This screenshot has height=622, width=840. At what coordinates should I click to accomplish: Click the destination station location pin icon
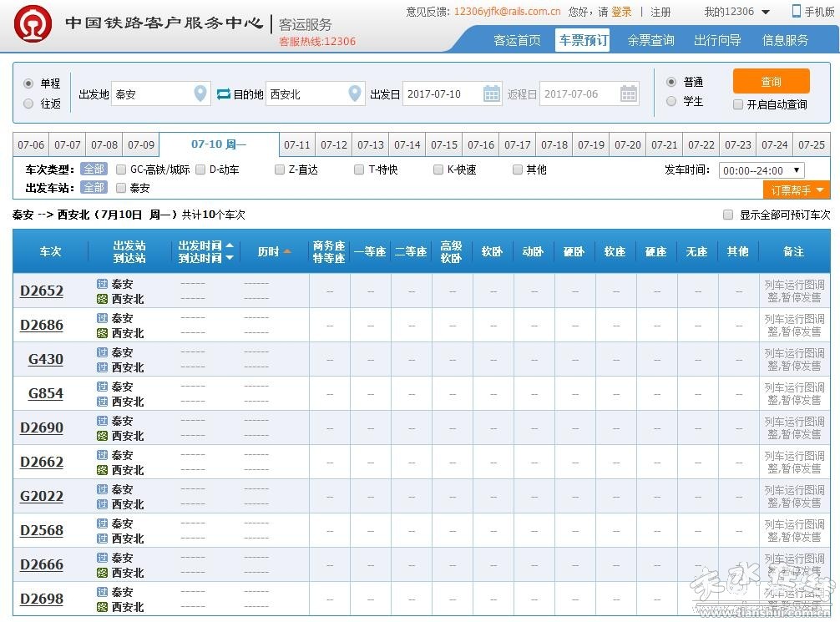(356, 94)
